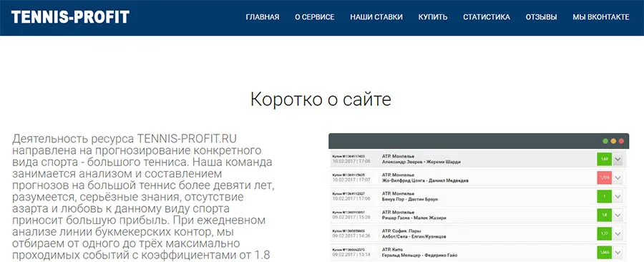Click the date 09.02.2017 | 14:36
The height and width of the screenshot is (262, 644).
351,236
